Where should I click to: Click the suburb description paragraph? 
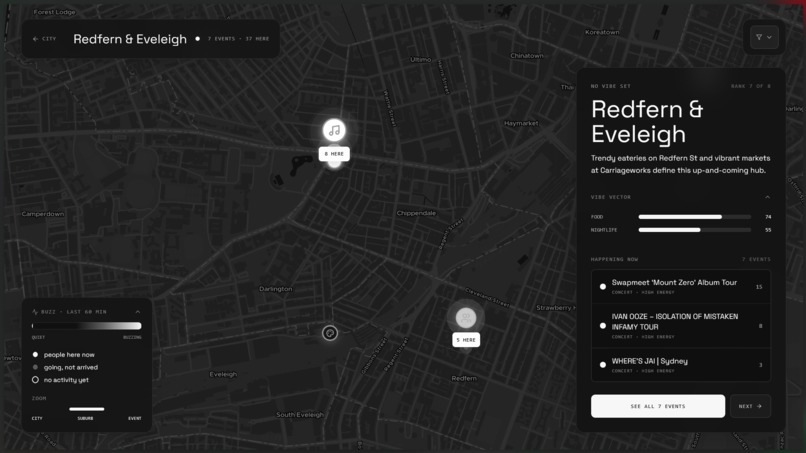tap(681, 164)
